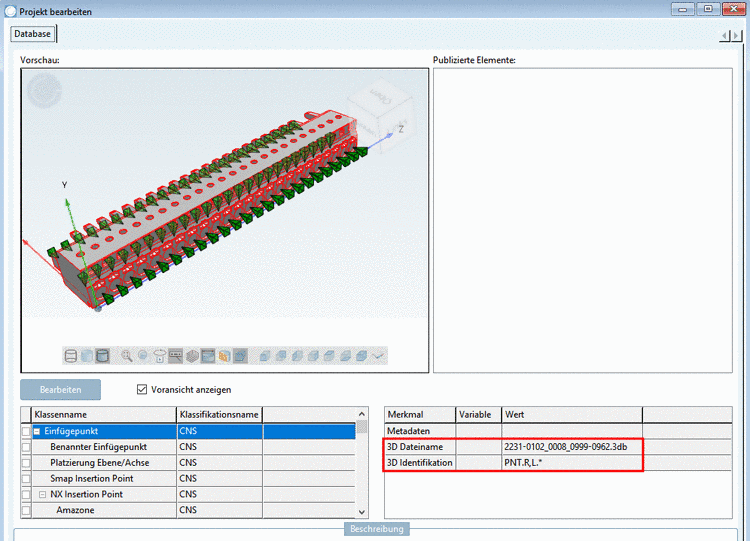Click the Wert column header
The width and height of the screenshot is (750, 541).
click(x=572, y=415)
